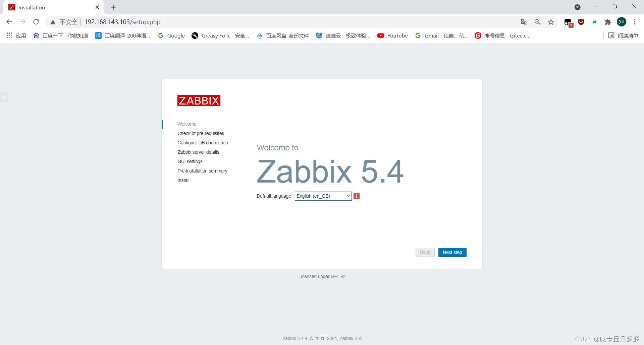Click the Zabbix logo
The height and width of the screenshot is (345, 644).
pyautogui.click(x=199, y=100)
